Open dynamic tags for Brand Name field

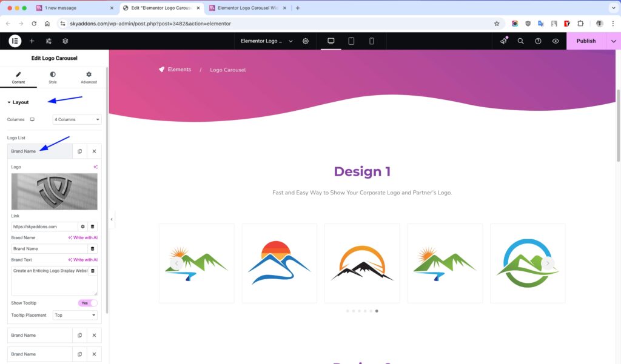93,248
